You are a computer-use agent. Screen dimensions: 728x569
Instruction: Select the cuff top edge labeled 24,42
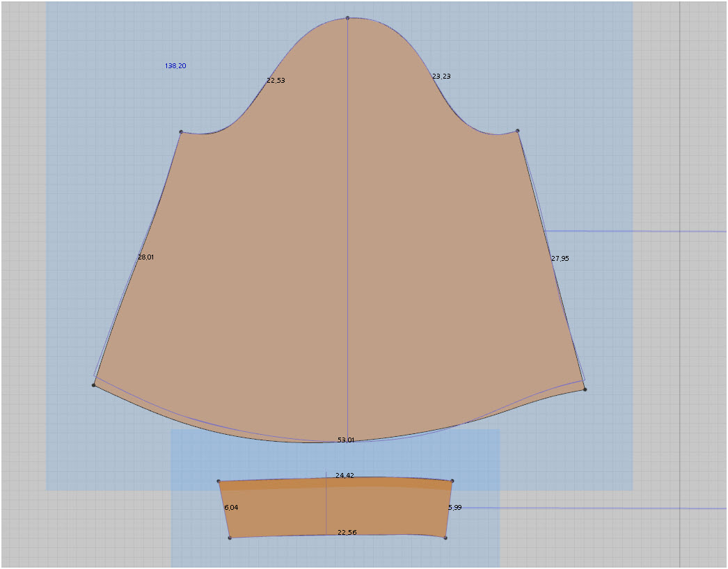click(345, 475)
